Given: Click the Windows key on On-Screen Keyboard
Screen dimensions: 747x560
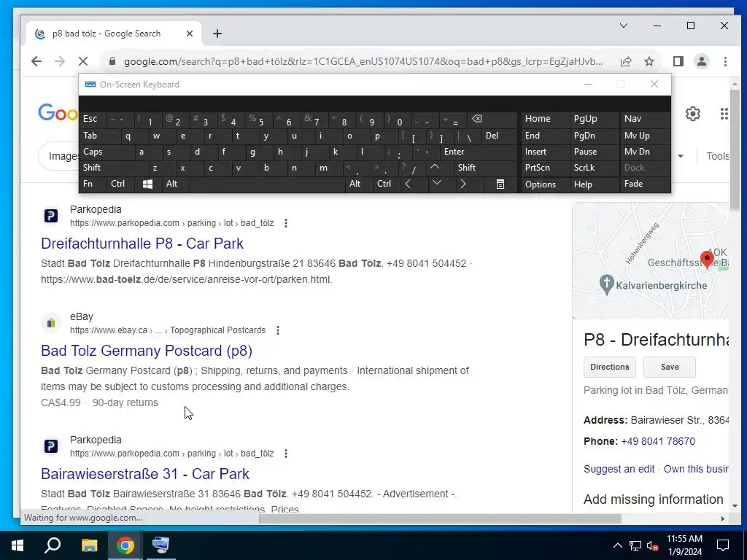Looking at the screenshot, I should 147,184.
